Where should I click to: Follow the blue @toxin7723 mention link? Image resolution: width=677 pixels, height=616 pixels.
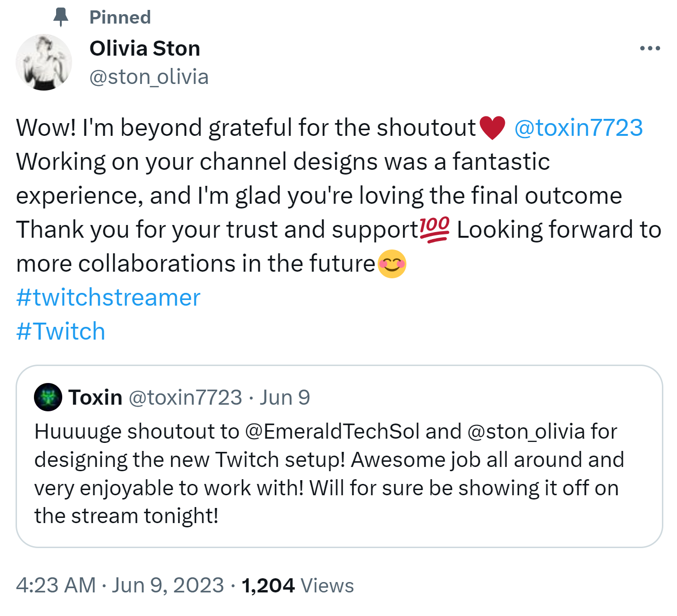[x=578, y=128]
